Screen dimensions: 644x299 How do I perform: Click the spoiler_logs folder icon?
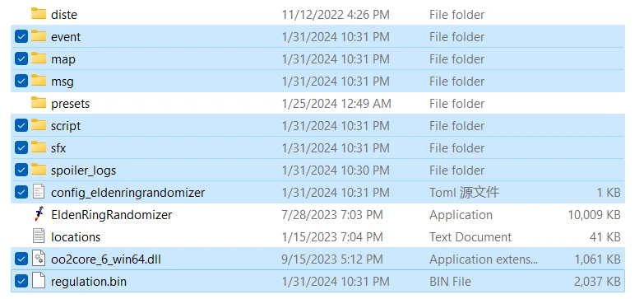click(39, 169)
